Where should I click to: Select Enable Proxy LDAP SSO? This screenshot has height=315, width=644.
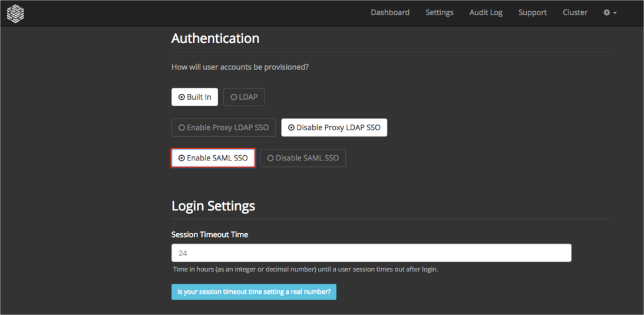[223, 127]
